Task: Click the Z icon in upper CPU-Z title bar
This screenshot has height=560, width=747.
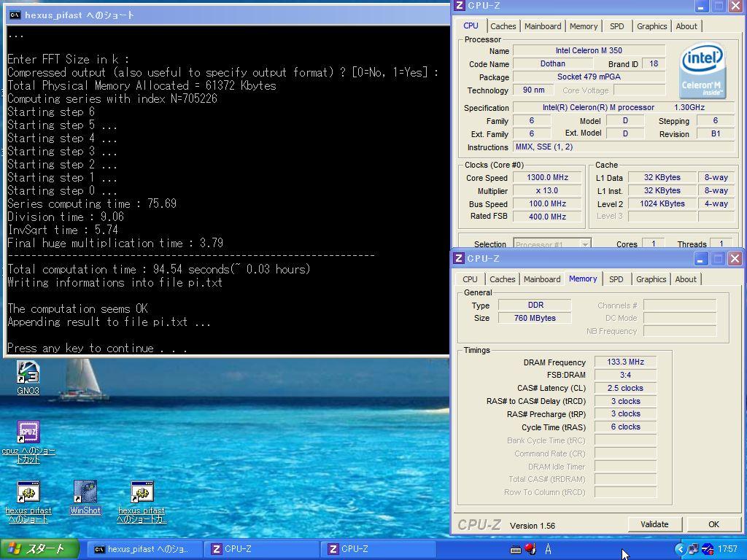Action: coord(460,6)
